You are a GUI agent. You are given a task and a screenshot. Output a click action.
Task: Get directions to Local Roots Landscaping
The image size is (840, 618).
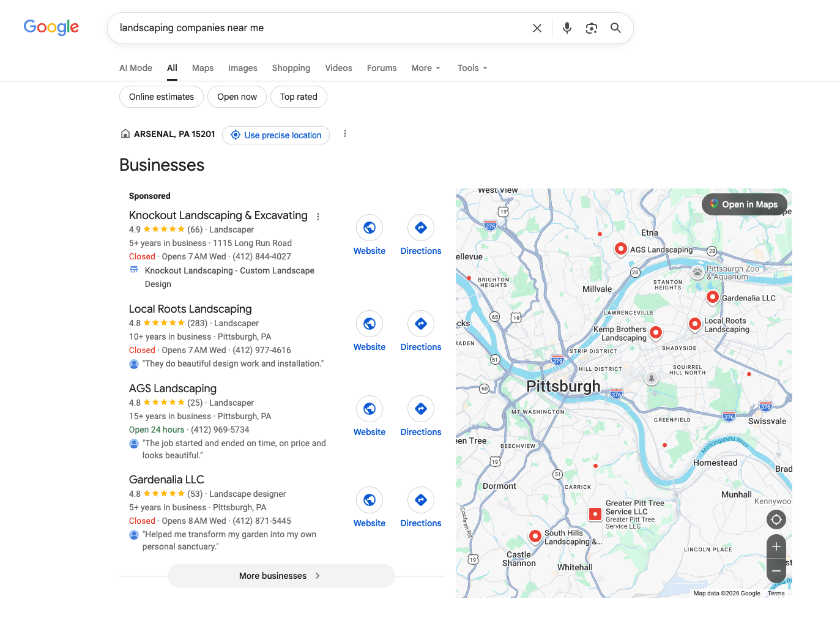421,324
